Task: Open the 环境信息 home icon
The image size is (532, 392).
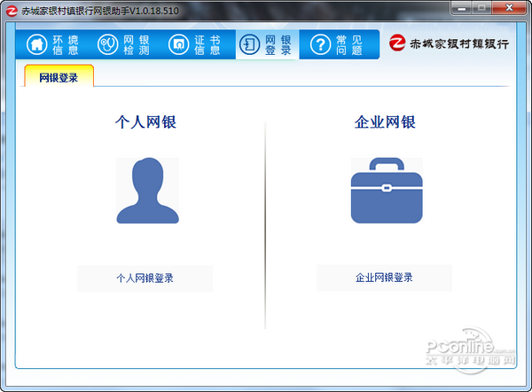Action: click(36, 45)
